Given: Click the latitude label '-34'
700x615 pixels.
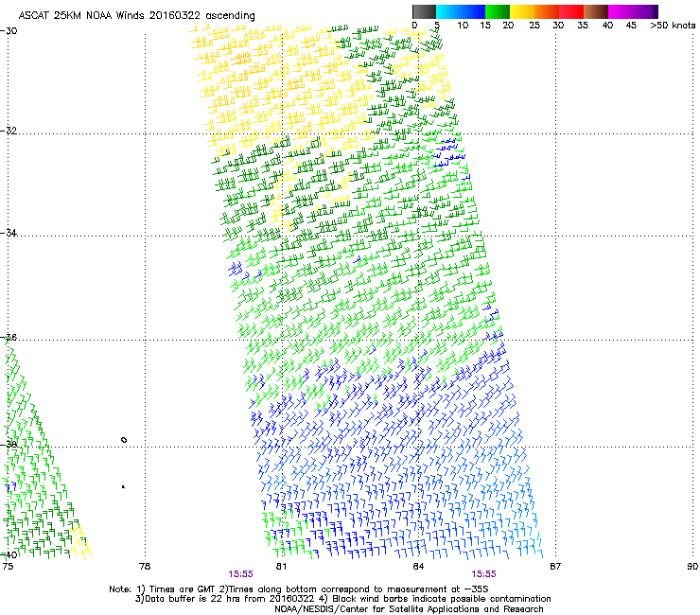Looking at the screenshot, I should tap(9, 233).
